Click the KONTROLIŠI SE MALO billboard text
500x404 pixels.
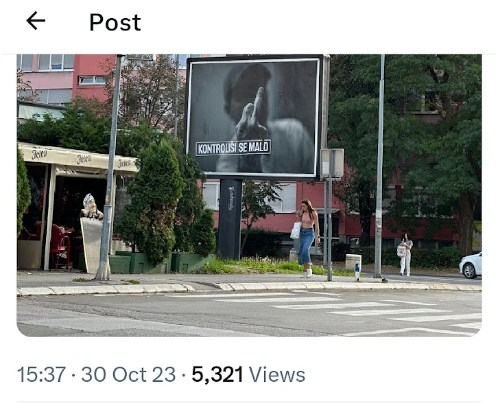(233, 148)
